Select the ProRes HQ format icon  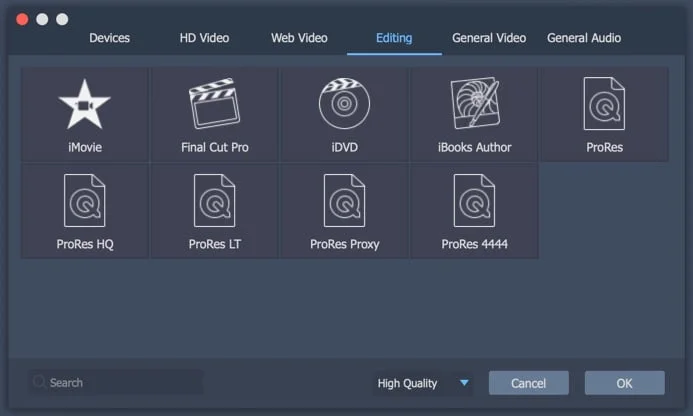coord(84,200)
